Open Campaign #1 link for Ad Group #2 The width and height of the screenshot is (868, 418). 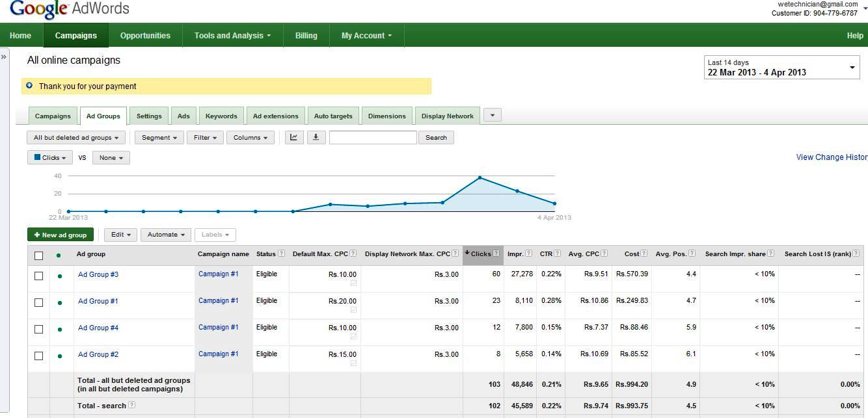click(219, 354)
